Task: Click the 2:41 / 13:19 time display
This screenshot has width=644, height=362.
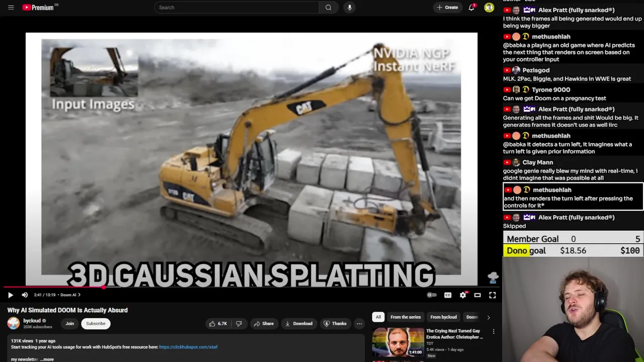Action: (45, 295)
